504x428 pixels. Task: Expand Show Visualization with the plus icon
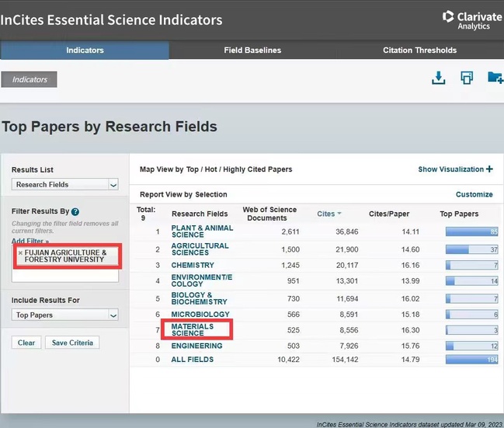489,169
